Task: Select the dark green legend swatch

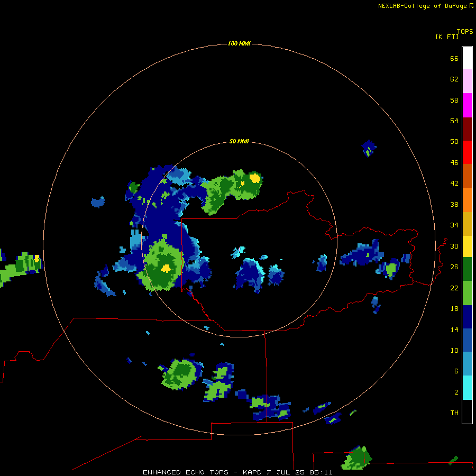Action: coord(467,269)
